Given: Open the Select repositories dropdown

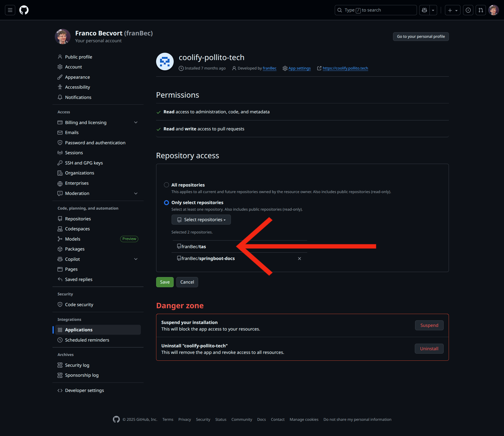Looking at the screenshot, I should [201, 220].
